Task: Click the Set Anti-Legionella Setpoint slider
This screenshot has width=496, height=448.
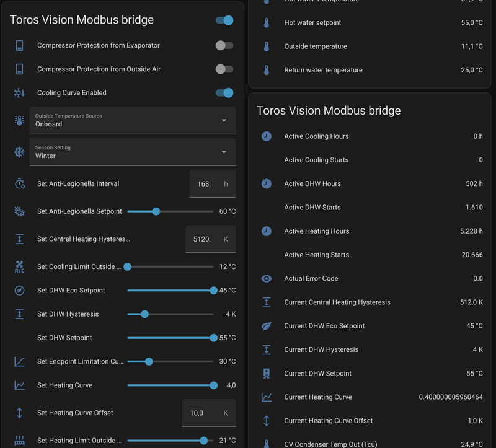Action: click(170, 211)
